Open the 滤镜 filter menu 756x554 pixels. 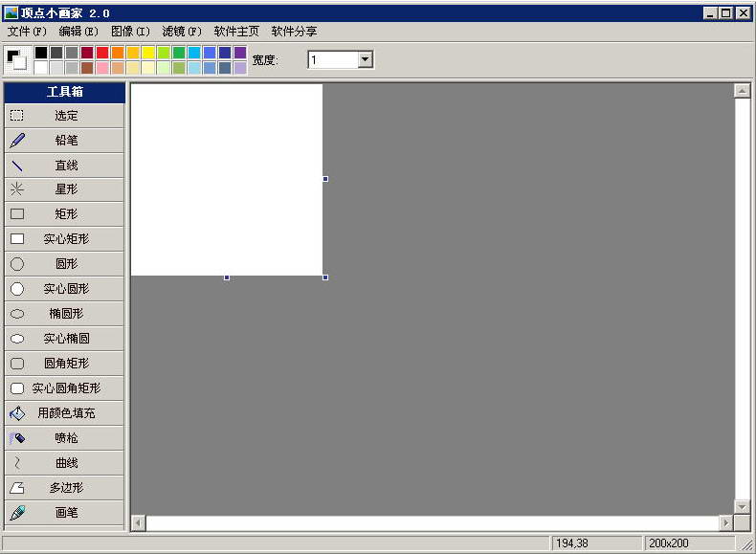tap(182, 32)
